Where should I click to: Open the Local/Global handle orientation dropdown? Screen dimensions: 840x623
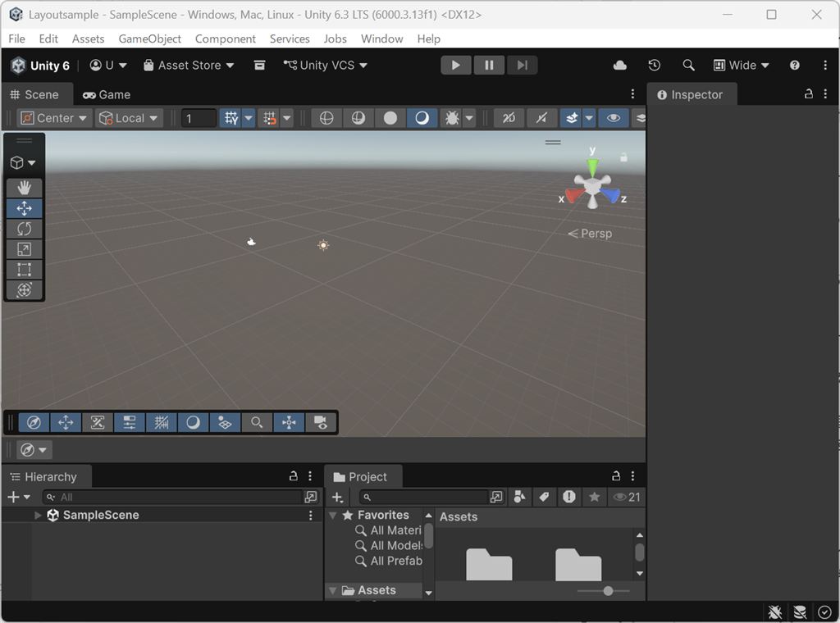click(128, 117)
